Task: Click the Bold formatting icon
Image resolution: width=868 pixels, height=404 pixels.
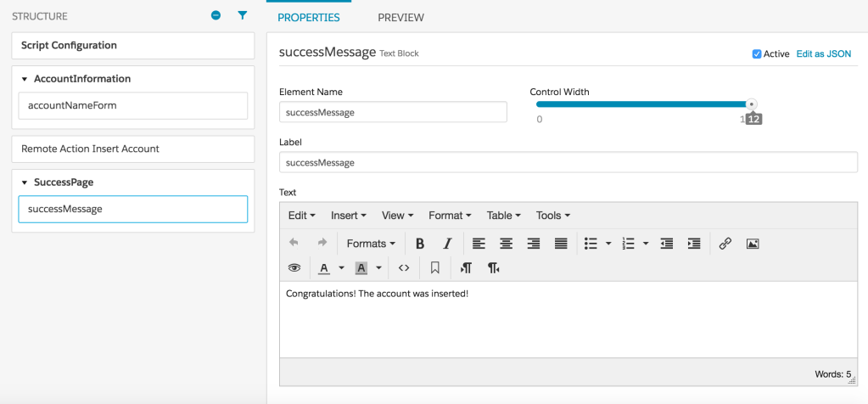Action: (420, 244)
